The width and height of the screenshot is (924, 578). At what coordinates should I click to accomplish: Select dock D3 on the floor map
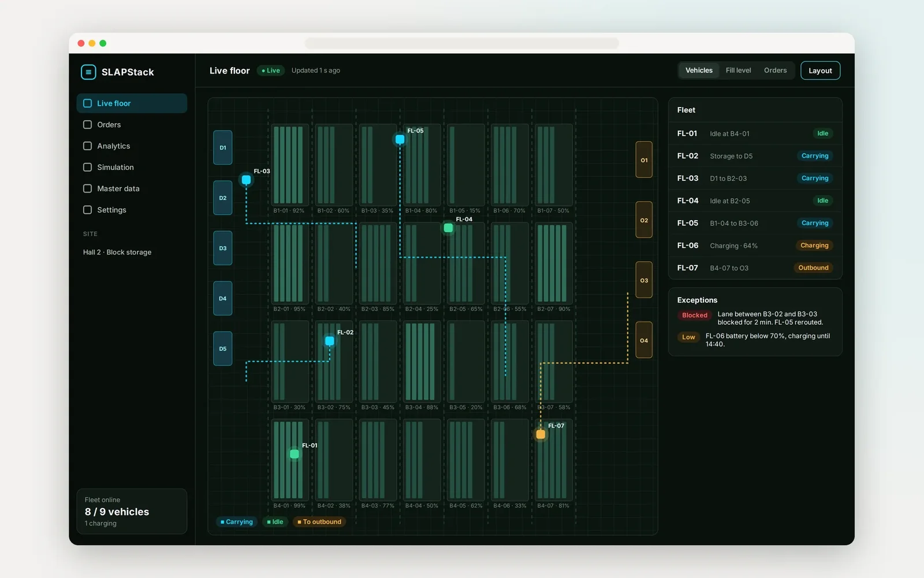click(x=223, y=249)
